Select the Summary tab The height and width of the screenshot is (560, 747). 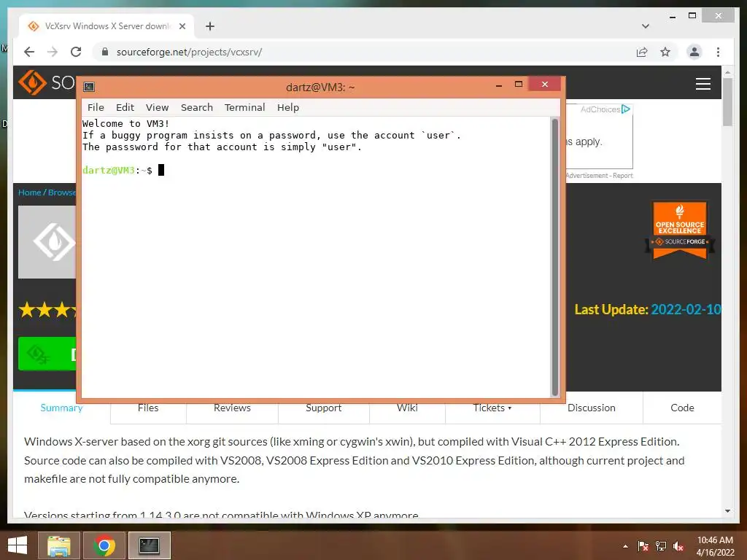point(61,408)
